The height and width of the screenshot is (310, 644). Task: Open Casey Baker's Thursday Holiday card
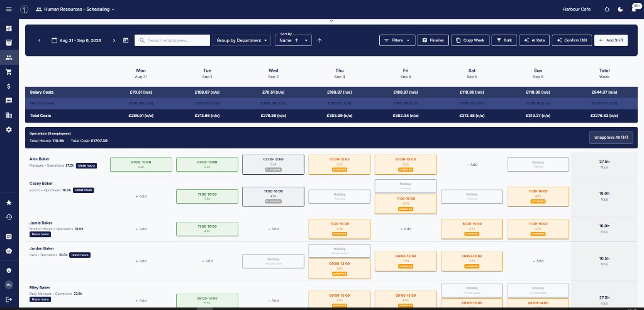click(x=340, y=196)
